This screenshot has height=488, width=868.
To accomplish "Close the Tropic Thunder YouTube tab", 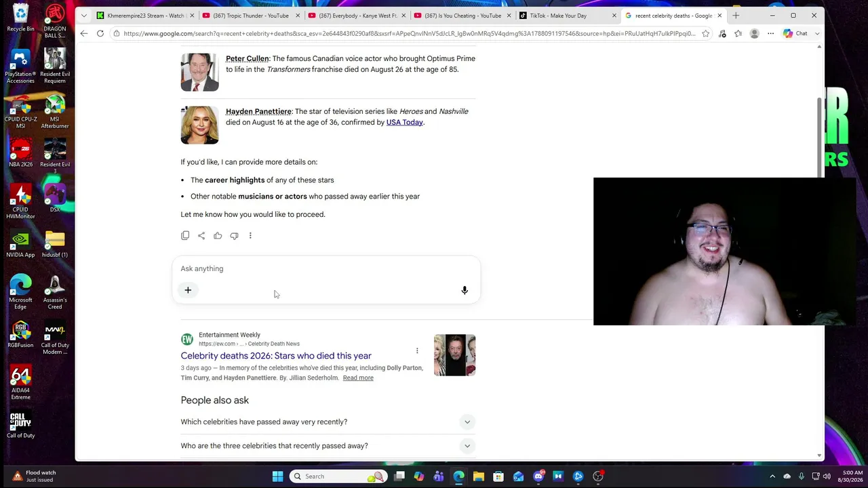I will click(x=297, y=16).
